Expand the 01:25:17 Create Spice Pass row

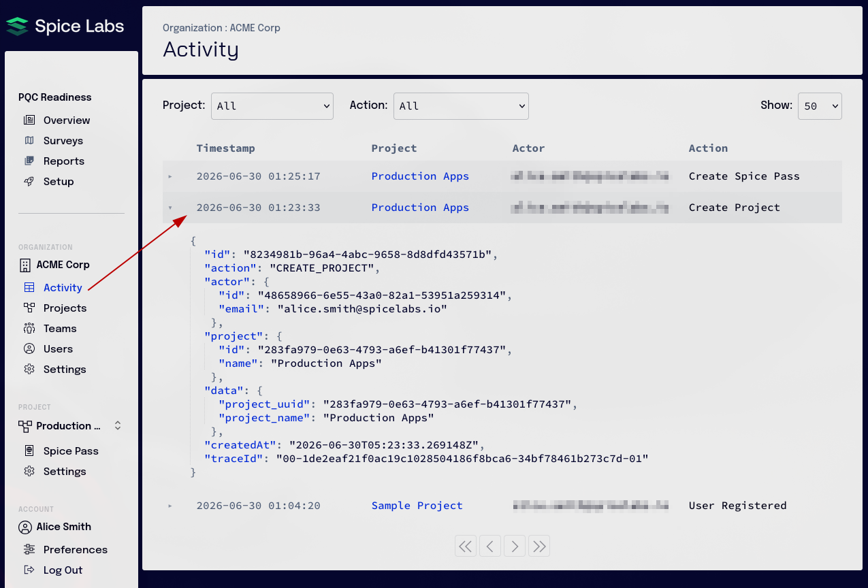(x=170, y=177)
